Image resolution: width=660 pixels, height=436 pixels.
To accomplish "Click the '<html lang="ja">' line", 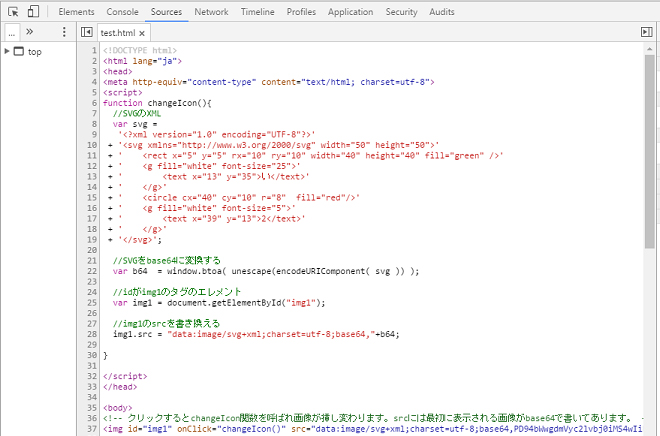I will click(142, 61).
